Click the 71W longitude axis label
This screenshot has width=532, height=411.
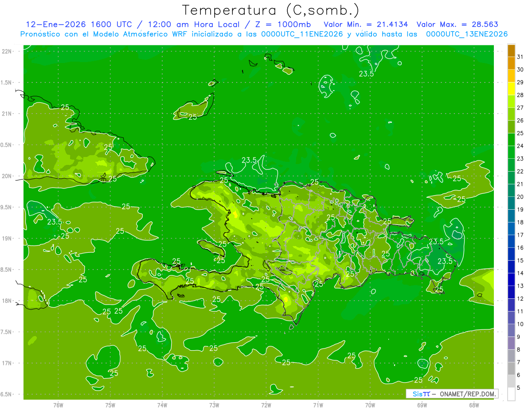coord(318,405)
